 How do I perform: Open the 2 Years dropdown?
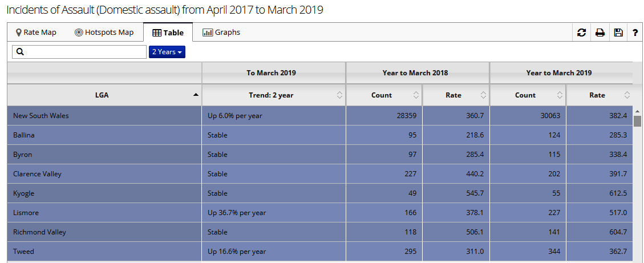click(x=167, y=52)
